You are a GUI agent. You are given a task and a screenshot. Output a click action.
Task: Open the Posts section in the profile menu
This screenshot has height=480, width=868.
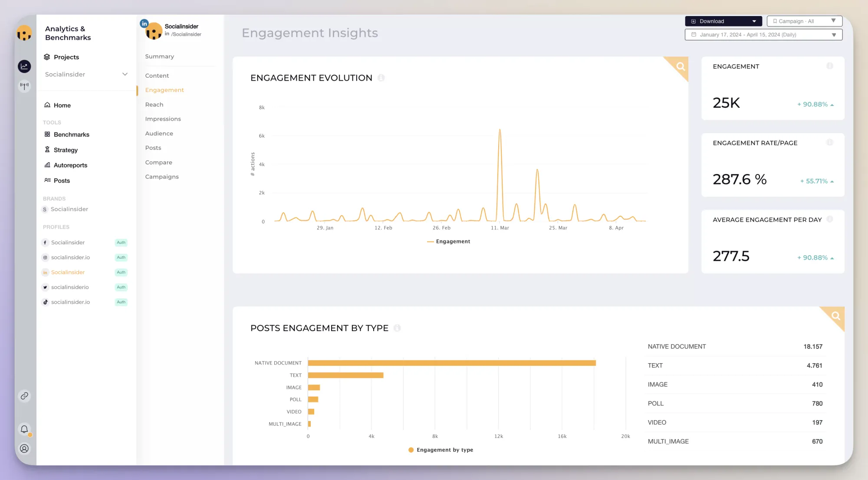(153, 148)
